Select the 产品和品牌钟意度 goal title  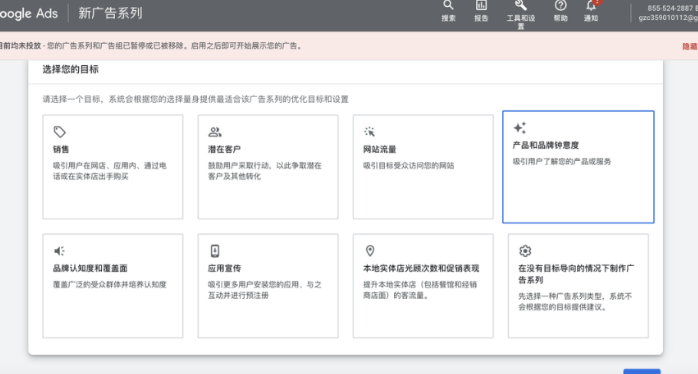click(546, 145)
